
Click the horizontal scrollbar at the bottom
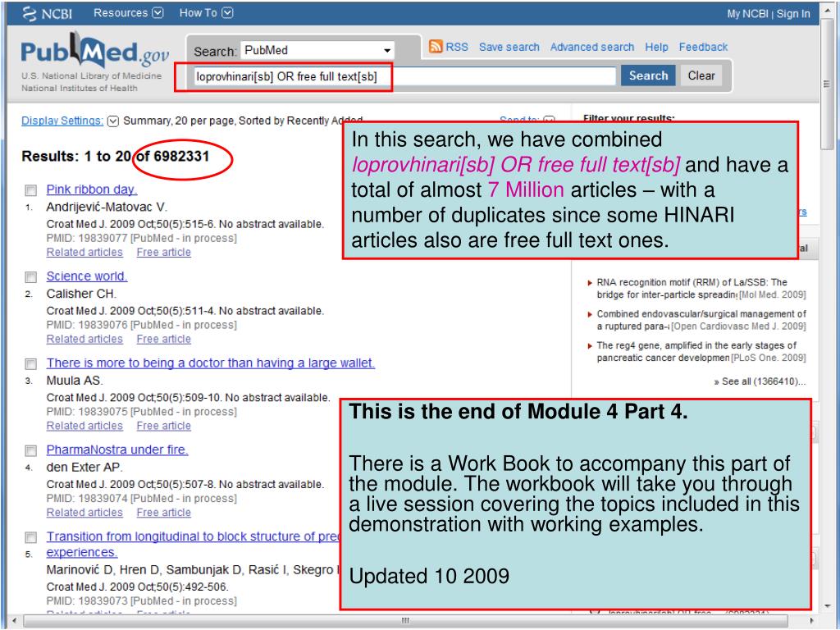tap(405, 621)
